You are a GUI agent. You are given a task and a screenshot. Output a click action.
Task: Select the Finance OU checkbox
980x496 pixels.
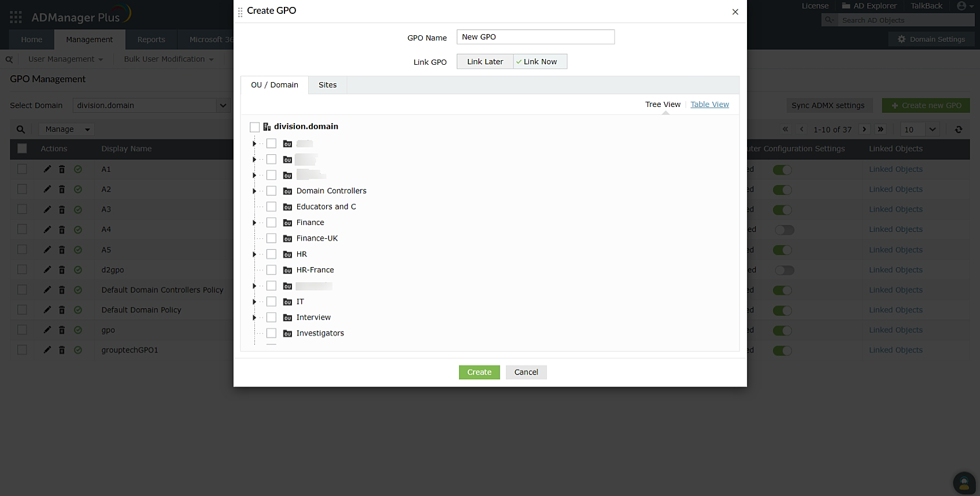pos(271,223)
